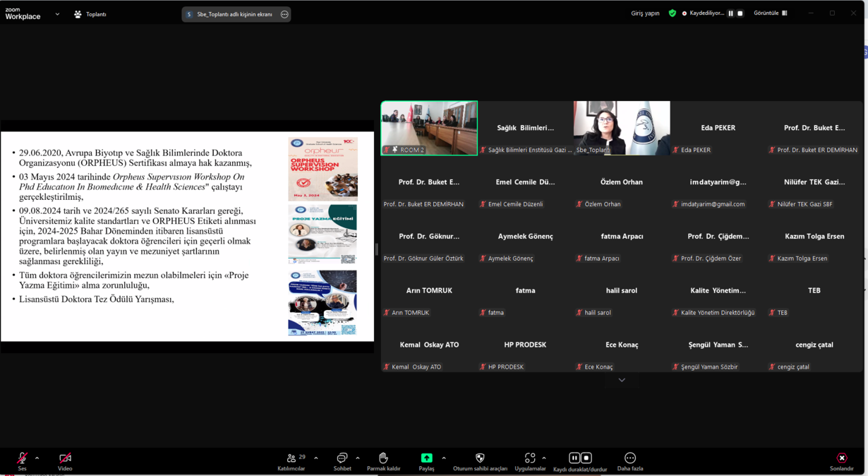Expand audio options arrow next to Ses
This screenshot has height=476, width=868.
(x=37, y=458)
